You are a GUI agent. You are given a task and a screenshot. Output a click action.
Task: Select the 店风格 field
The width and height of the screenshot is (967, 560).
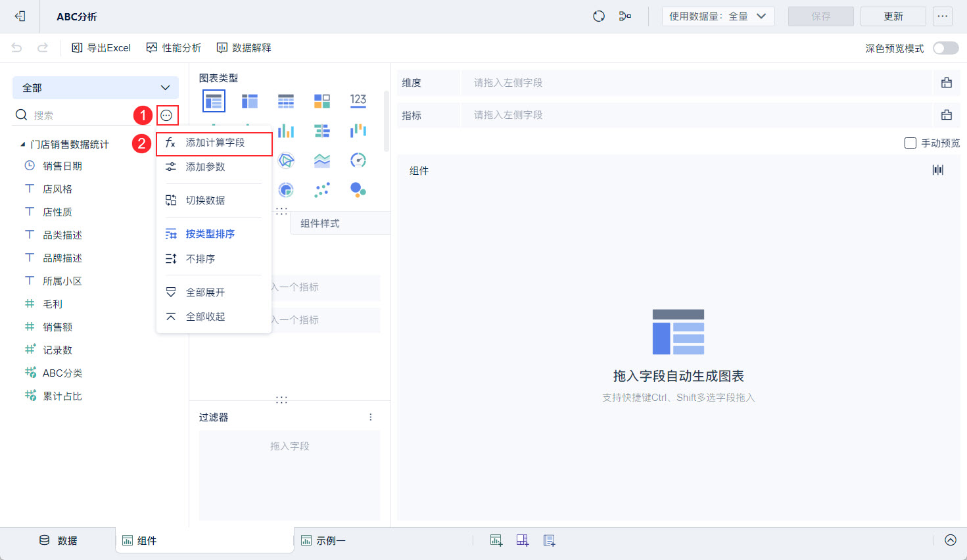[58, 189]
